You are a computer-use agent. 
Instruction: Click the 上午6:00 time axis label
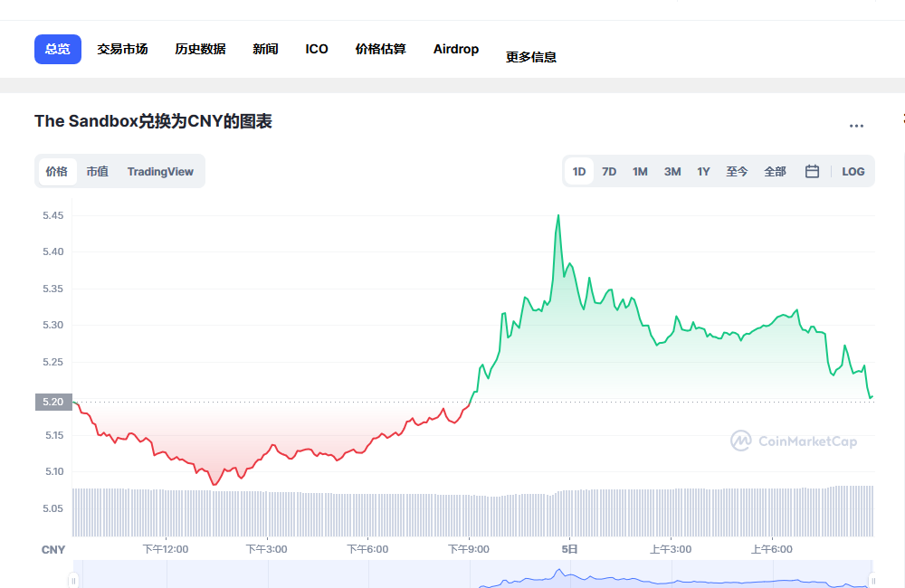772,549
